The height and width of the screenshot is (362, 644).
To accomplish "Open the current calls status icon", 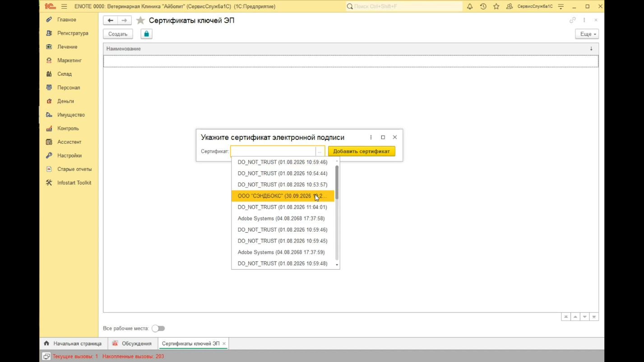I will 46,356.
